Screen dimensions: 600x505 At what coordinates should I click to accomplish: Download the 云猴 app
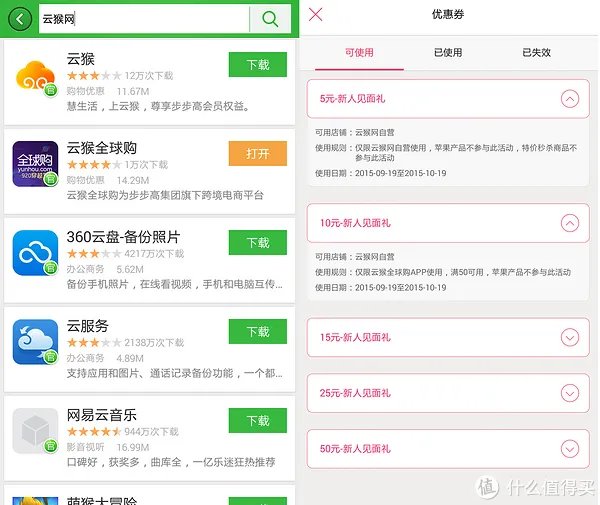point(258,65)
